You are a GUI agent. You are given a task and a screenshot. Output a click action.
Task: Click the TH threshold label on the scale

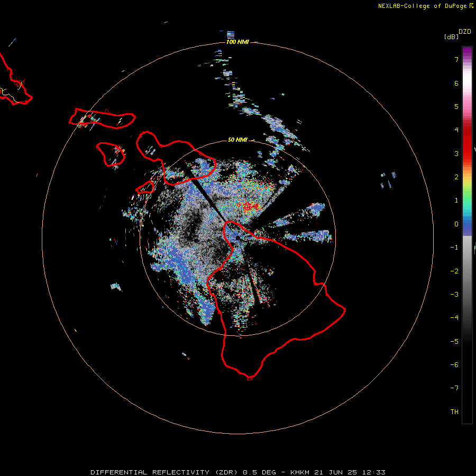454,412
